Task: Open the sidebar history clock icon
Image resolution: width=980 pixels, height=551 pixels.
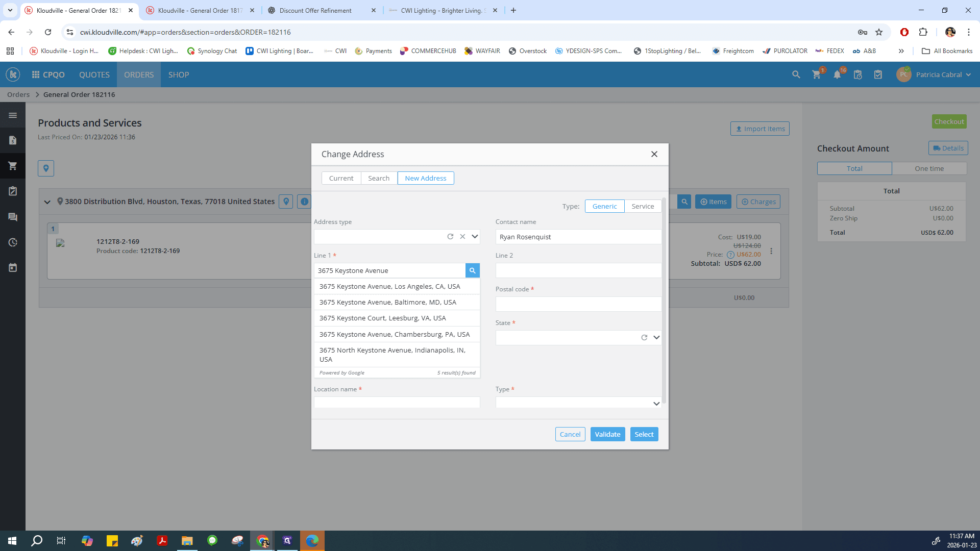Action: [13, 242]
